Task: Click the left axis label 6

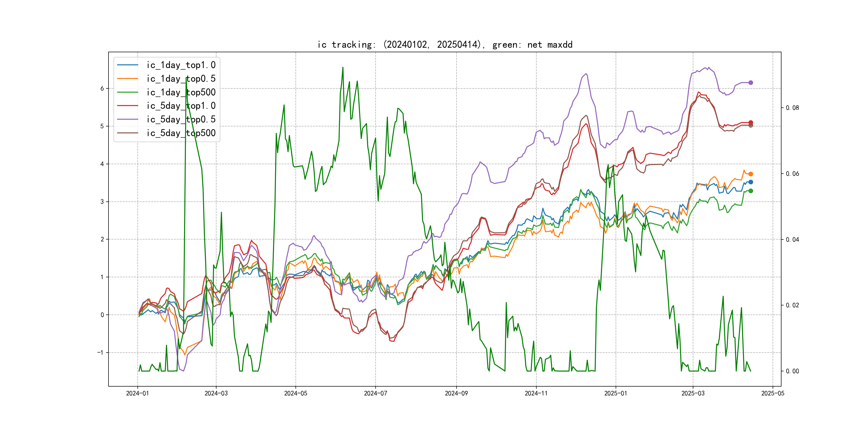Action: (x=102, y=89)
